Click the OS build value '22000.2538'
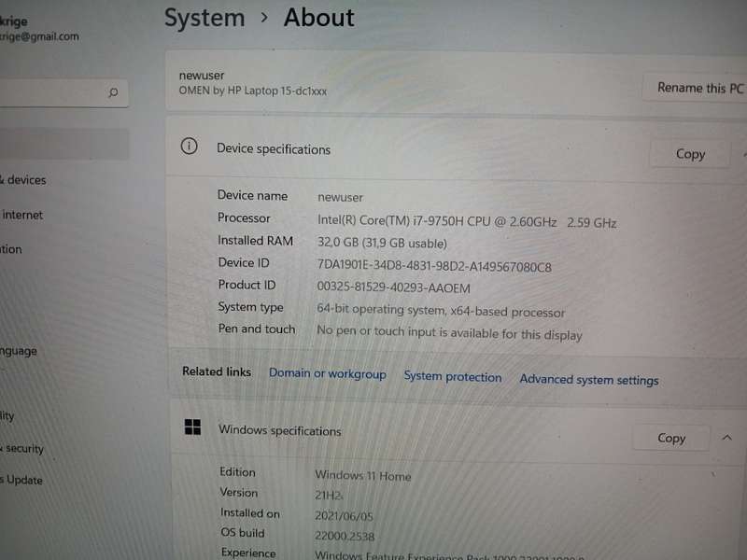The height and width of the screenshot is (560, 747). click(345, 536)
